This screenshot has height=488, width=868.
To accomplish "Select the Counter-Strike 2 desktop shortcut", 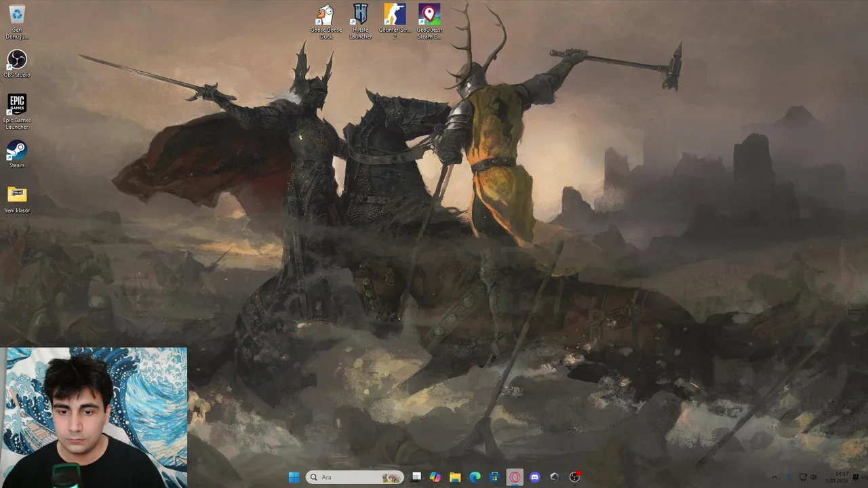I will click(395, 22).
